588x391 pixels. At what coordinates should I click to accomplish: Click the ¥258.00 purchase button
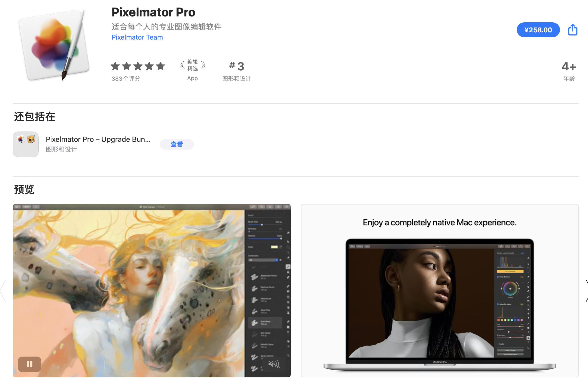538,30
